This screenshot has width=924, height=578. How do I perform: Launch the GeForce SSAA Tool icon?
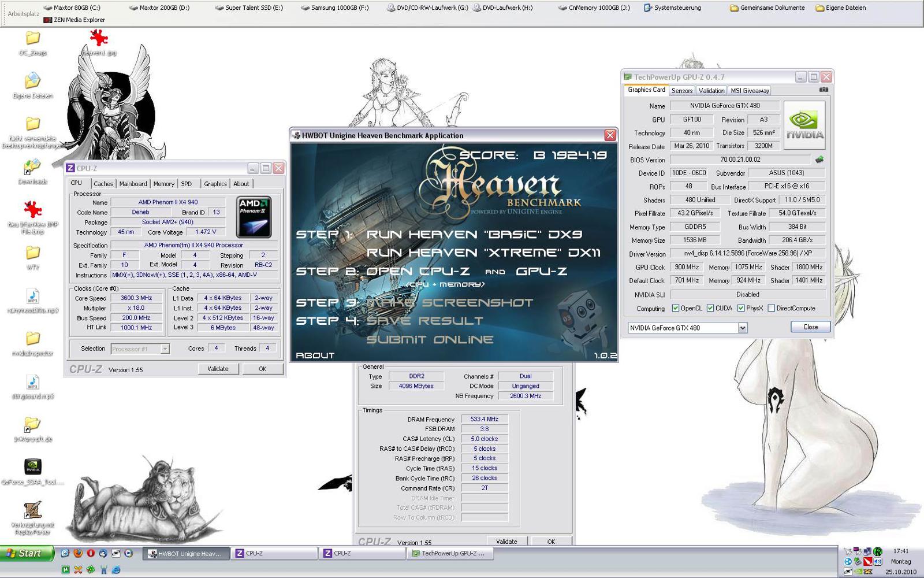coord(33,472)
